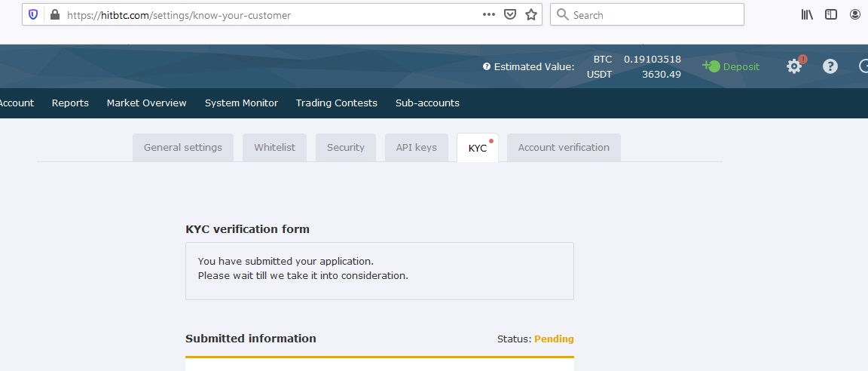
Task: Click inside the browser Search box
Action: [x=647, y=15]
